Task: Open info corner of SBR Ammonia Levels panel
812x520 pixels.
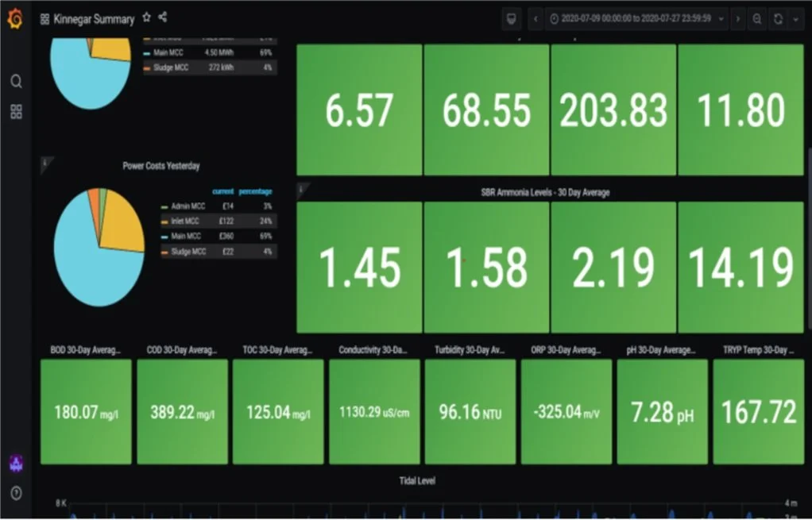Action: (x=302, y=190)
